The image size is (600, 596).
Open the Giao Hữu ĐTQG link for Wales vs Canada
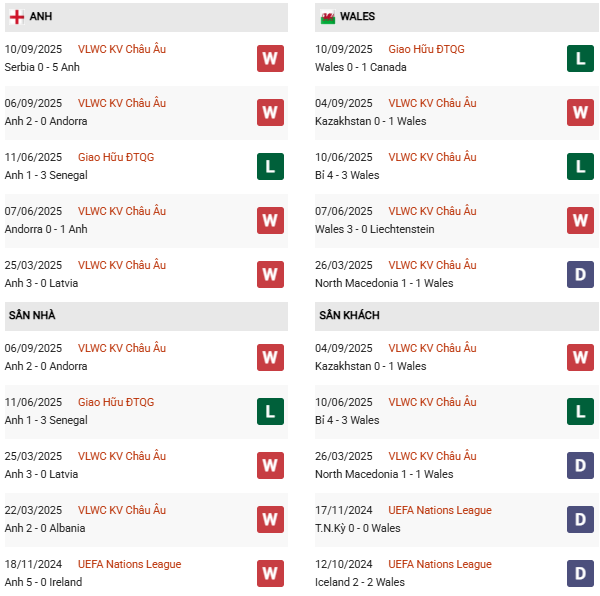426,49
